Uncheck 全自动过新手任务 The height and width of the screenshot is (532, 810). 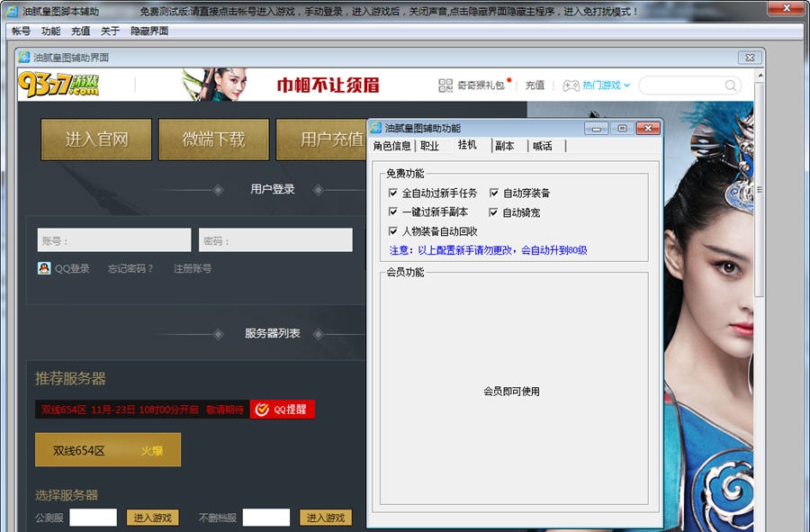tap(393, 191)
